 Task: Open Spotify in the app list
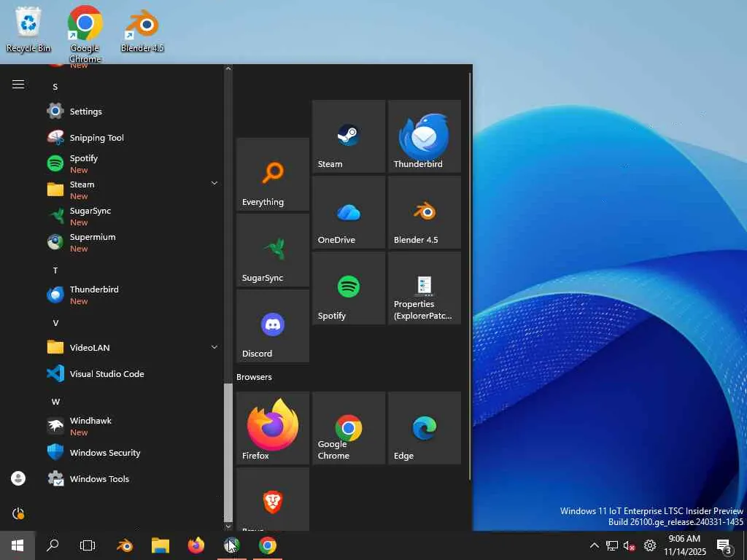pos(133,164)
